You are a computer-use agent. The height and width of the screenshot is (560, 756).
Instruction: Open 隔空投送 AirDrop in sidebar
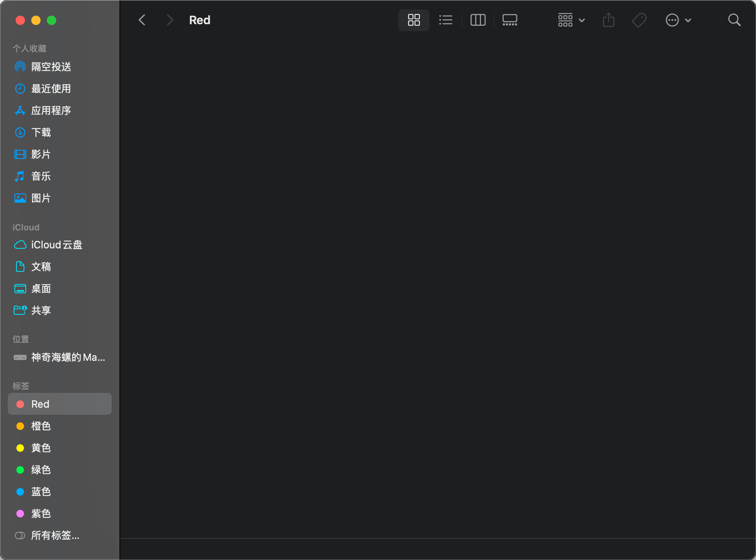pos(51,67)
